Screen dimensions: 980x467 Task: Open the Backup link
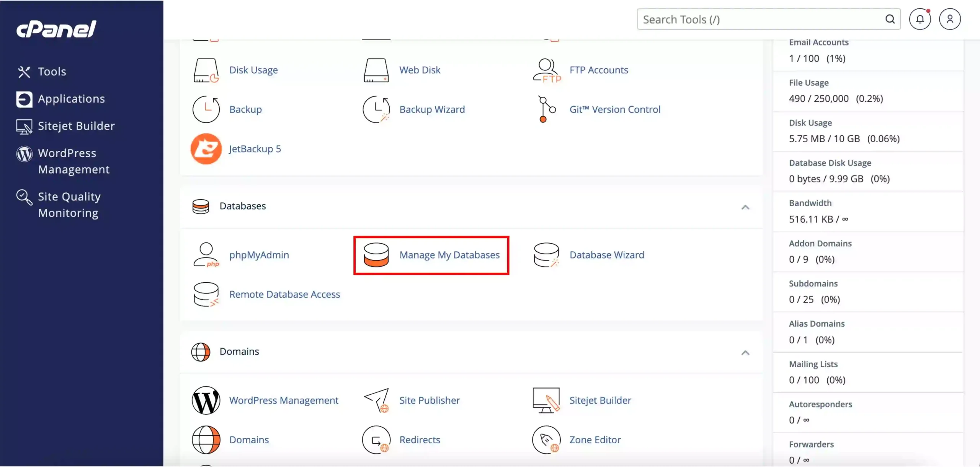tap(245, 109)
